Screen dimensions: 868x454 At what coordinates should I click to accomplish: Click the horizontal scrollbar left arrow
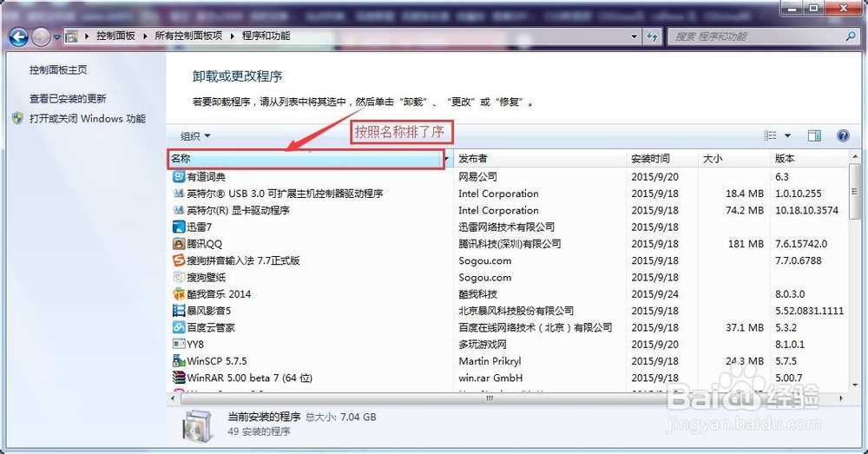click(173, 398)
